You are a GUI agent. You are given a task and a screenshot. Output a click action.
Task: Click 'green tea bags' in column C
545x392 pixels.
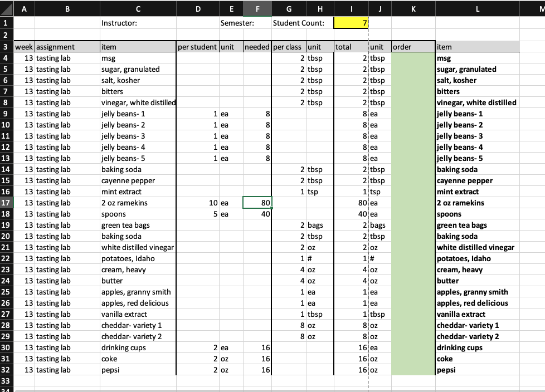coord(138,225)
